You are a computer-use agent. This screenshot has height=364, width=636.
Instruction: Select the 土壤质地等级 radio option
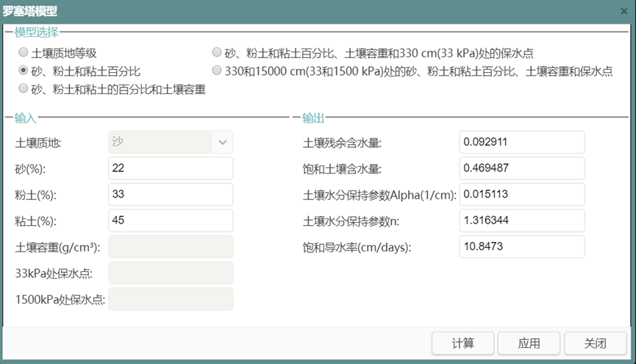24,52
